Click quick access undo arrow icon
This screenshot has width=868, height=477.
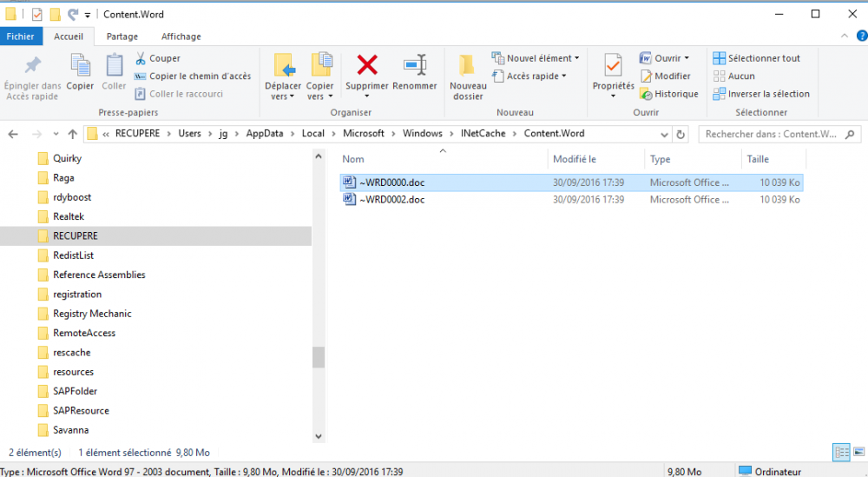click(x=73, y=15)
